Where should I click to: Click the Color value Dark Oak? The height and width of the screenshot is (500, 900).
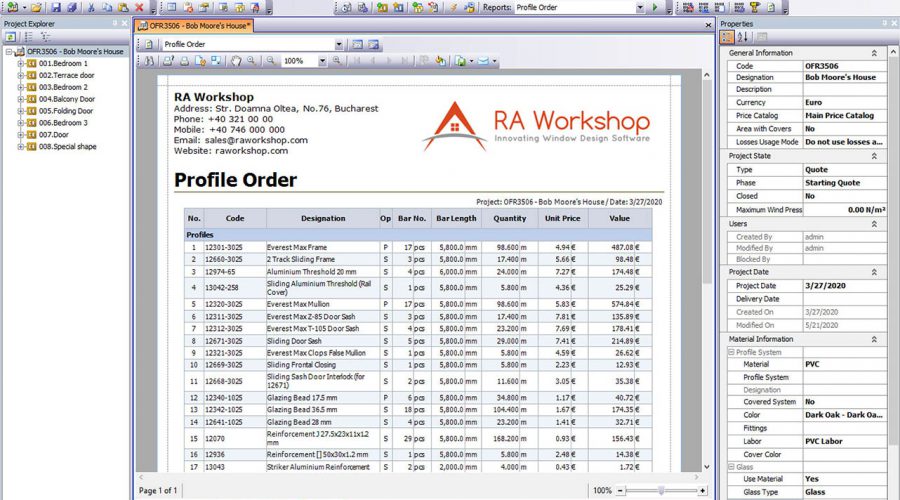coord(844,414)
